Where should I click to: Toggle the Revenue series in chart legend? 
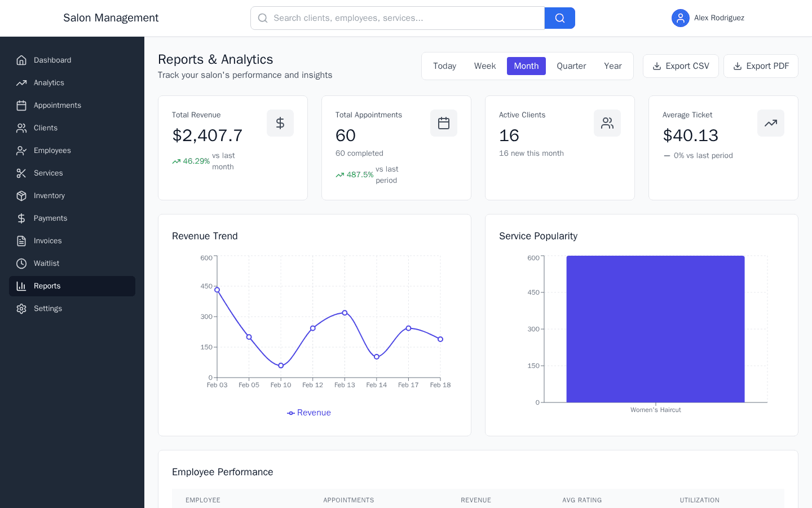click(308, 413)
